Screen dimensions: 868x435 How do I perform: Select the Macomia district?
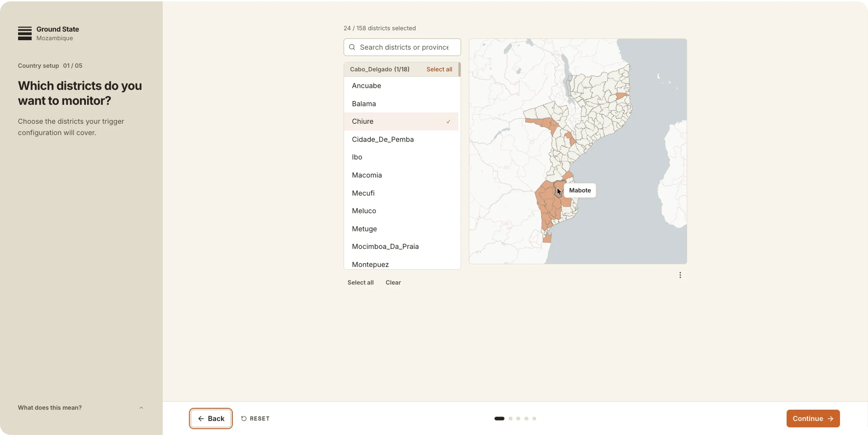pyautogui.click(x=401, y=175)
